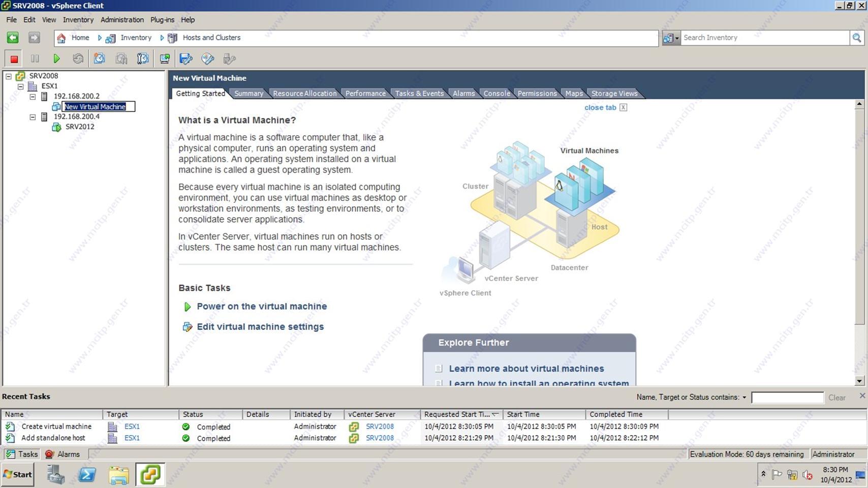Click the vSphere Client taskbar icon
Screen dimensions: 868x488
coord(150,475)
